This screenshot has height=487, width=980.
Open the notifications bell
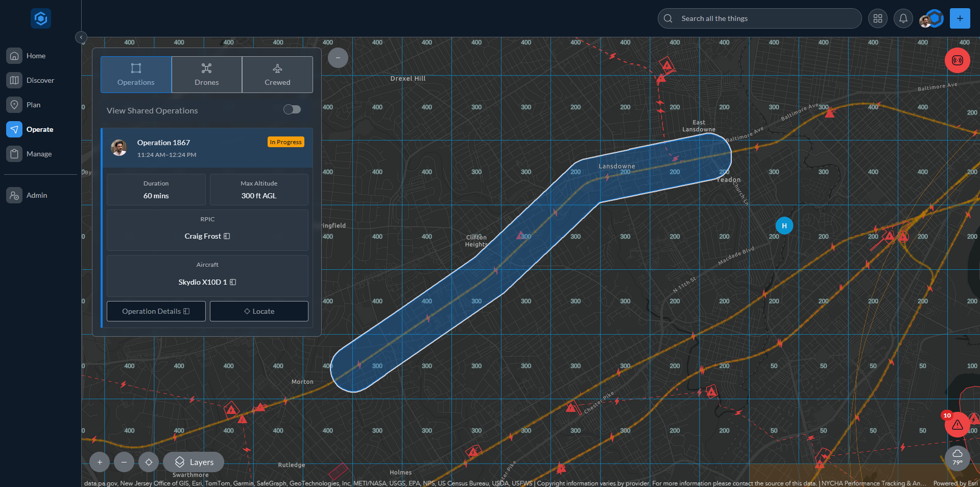[x=903, y=18]
